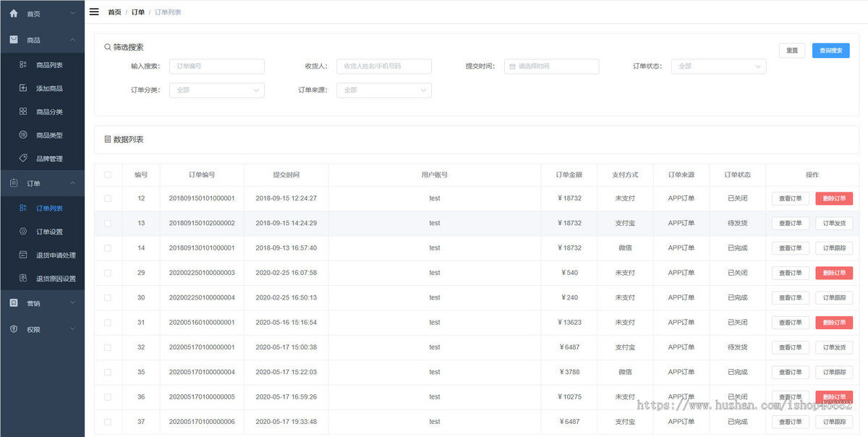868x437 pixels.
Task: Click order number 201809150102000002
Action: (x=202, y=223)
